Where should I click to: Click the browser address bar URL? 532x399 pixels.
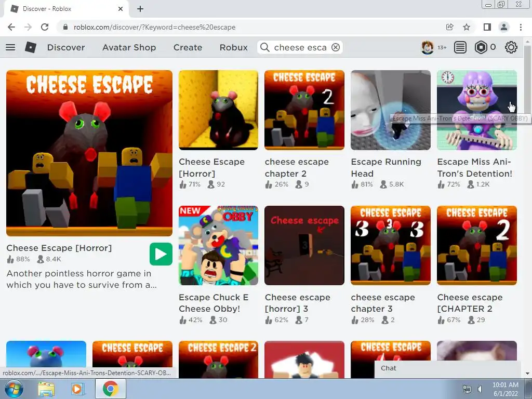click(x=154, y=27)
